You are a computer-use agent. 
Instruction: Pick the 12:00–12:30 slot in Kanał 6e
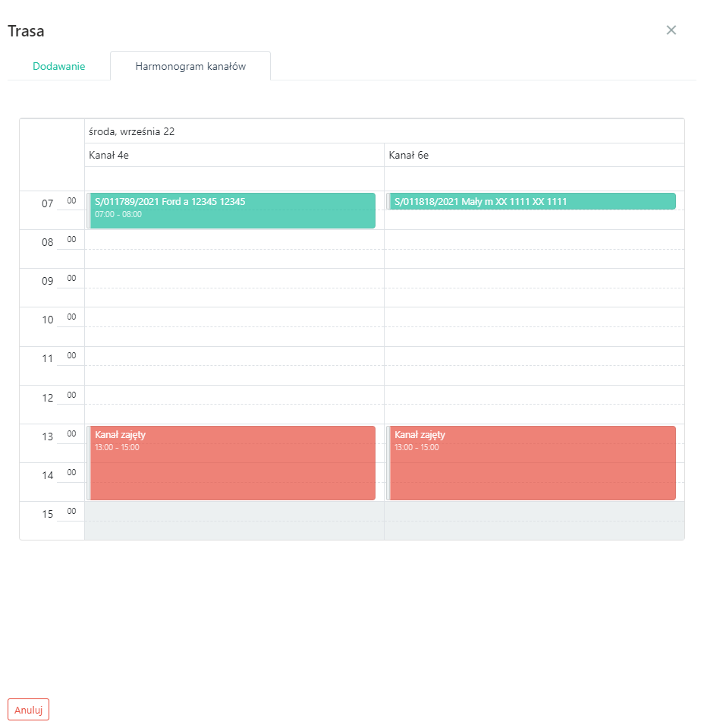tap(534, 395)
